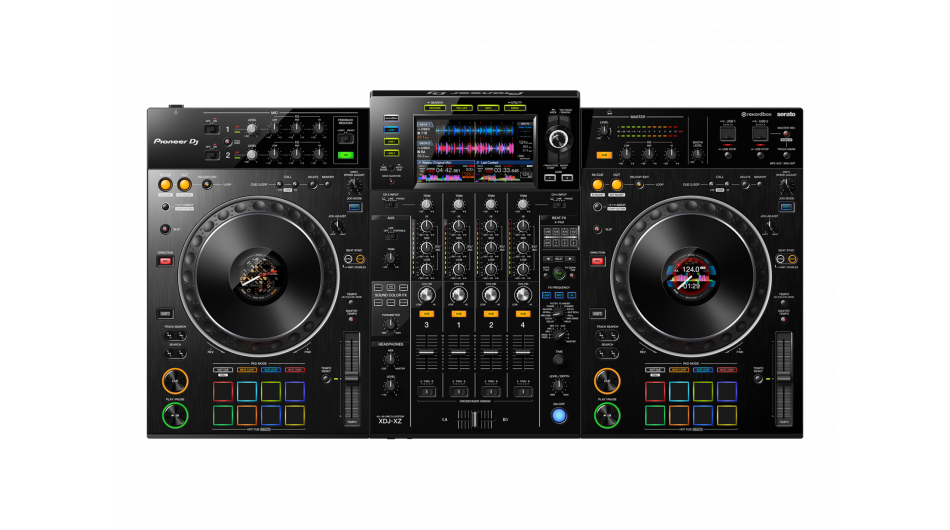Viewport: 950px width, 530px height.
Task: Select BEAT LOOP pad mode on left deck
Action: [x=247, y=369]
